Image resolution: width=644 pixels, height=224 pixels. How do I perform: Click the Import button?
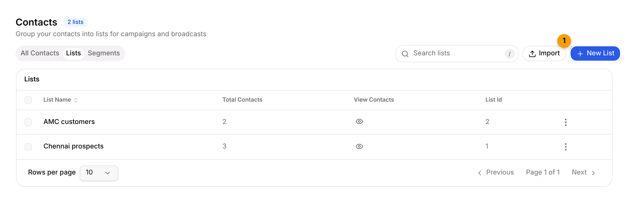pyautogui.click(x=544, y=53)
